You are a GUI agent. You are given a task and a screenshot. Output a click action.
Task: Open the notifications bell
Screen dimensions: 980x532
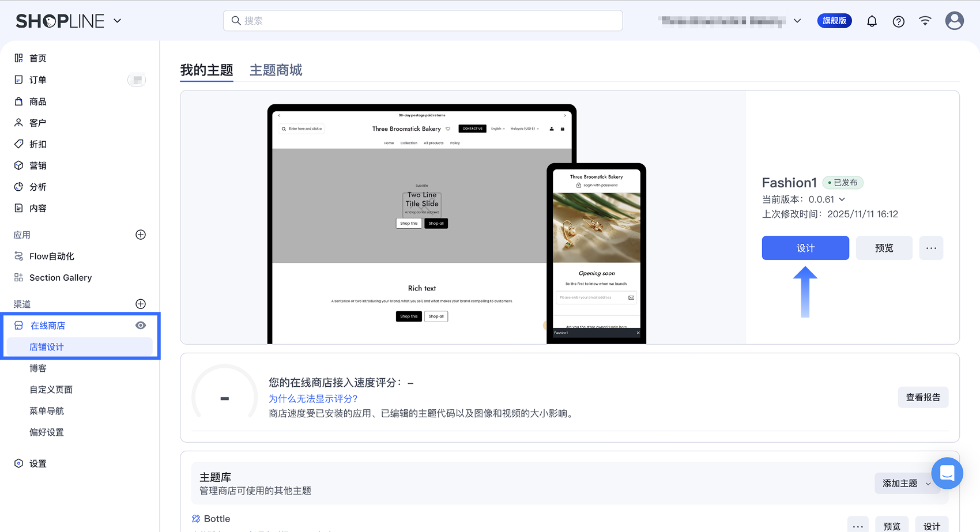click(872, 21)
